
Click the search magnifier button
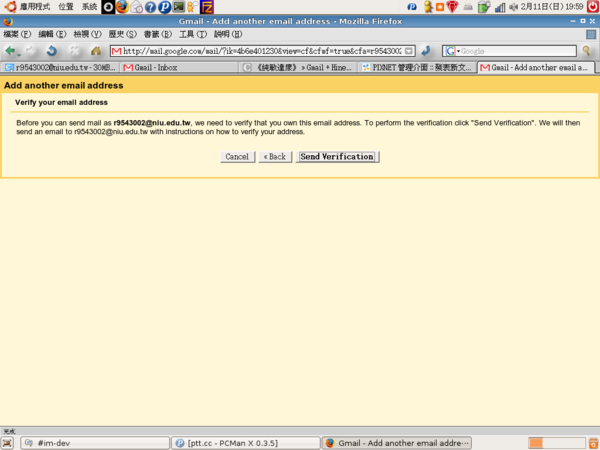tap(587, 51)
